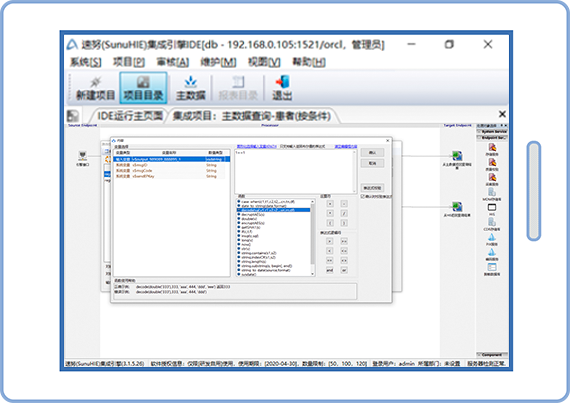Click the 退出 exit icon
The image size is (570, 403).
click(282, 88)
